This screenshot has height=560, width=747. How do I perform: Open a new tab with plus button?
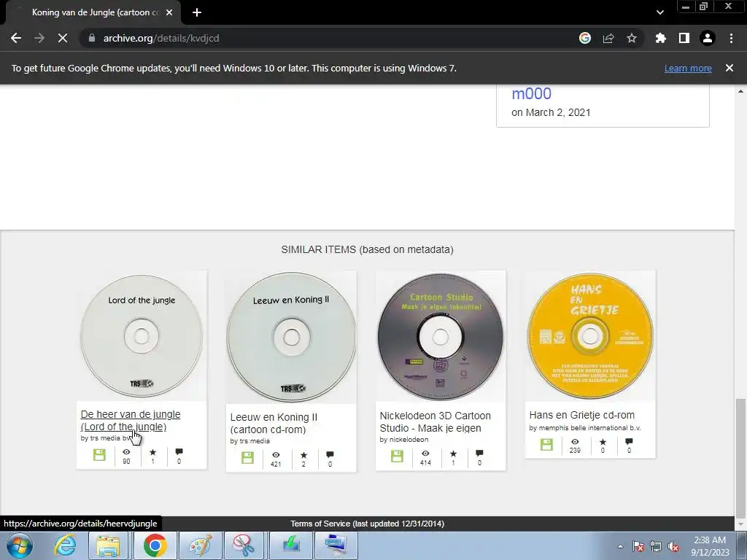click(x=197, y=12)
